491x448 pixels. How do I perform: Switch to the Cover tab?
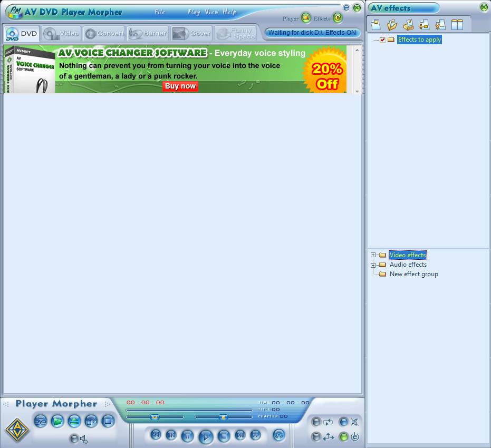(x=191, y=34)
